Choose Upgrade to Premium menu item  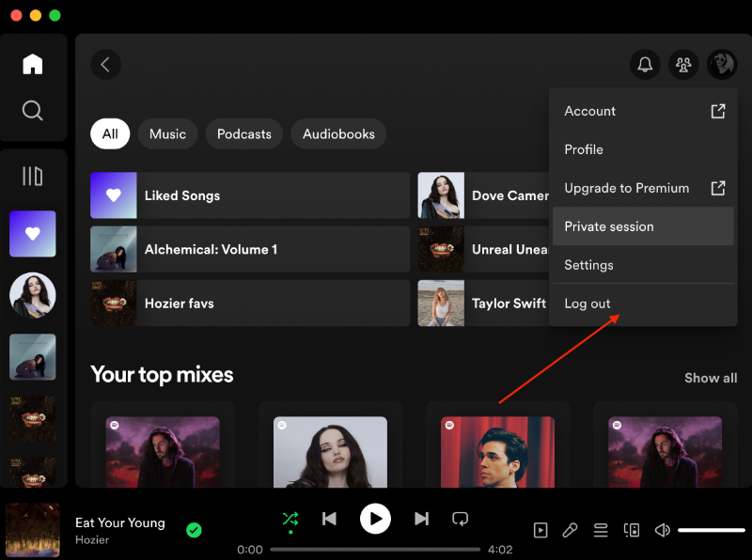click(643, 188)
